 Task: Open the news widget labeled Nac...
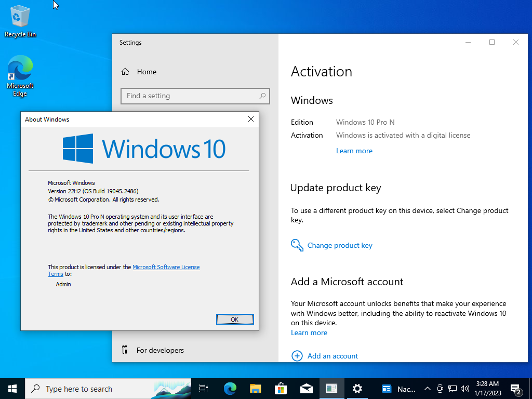[398, 389]
